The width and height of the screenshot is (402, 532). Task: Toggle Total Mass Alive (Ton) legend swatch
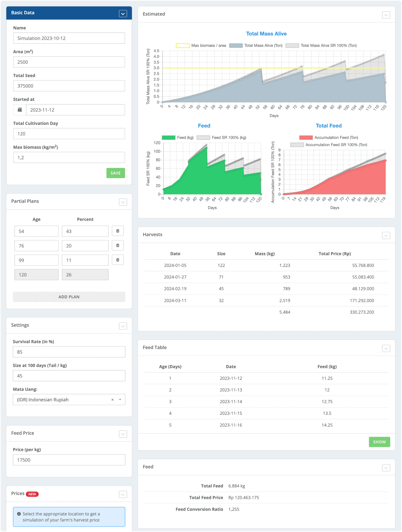click(236, 45)
